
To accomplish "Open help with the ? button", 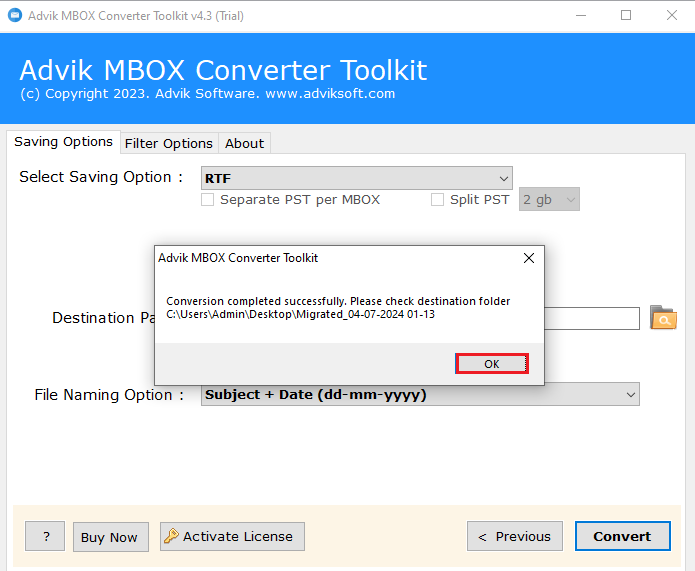I will (x=45, y=536).
